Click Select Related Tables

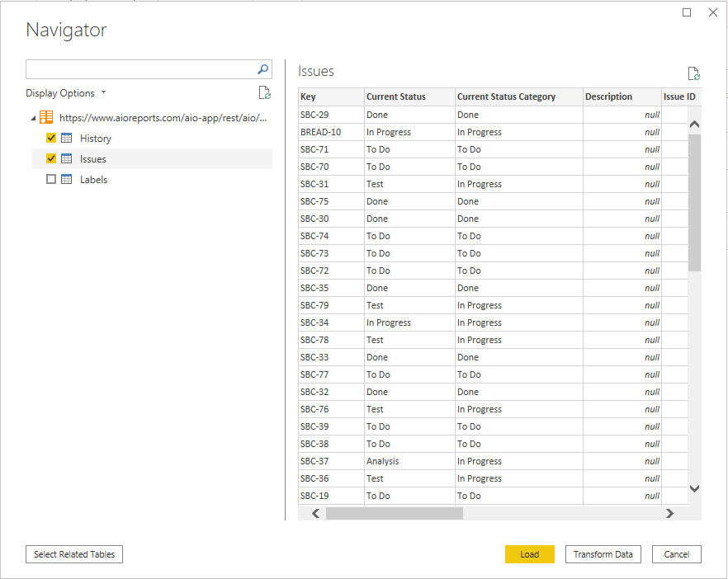[73, 554]
